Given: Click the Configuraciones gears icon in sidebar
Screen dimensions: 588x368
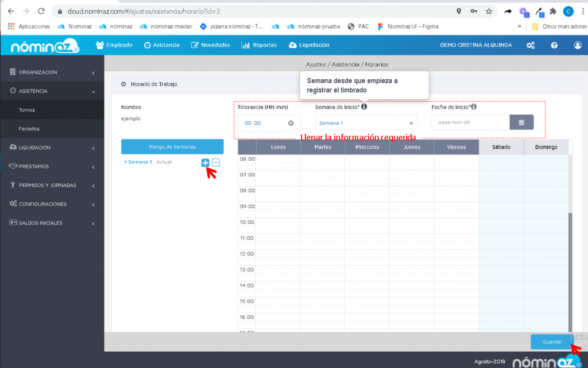Looking at the screenshot, I should [x=13, y=203].
